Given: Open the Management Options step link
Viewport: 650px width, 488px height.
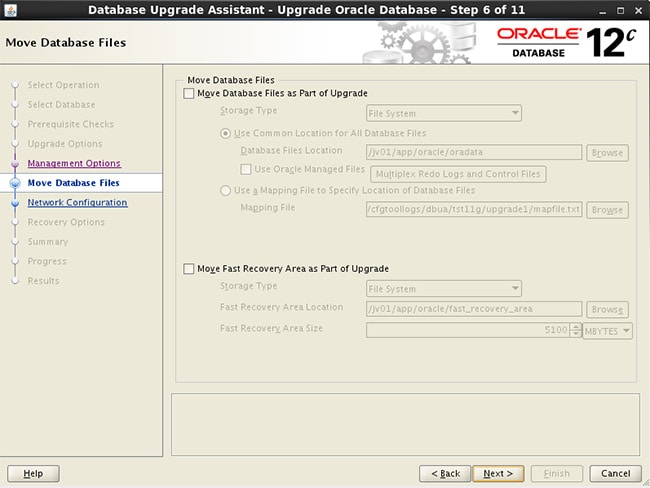Looking at the screenshot, I should tap(74, 163).
